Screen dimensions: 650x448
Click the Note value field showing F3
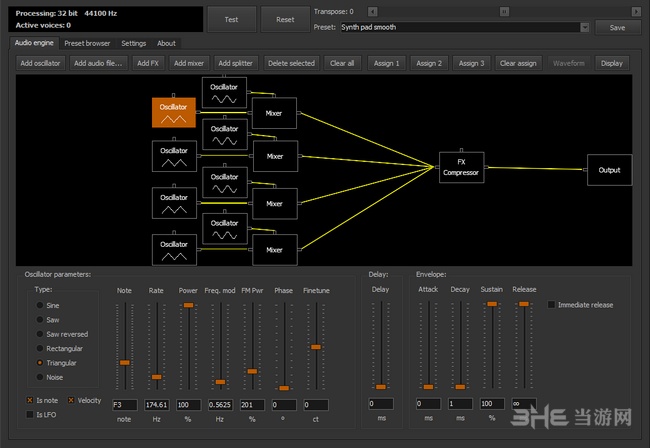click(x=125, y=404)
